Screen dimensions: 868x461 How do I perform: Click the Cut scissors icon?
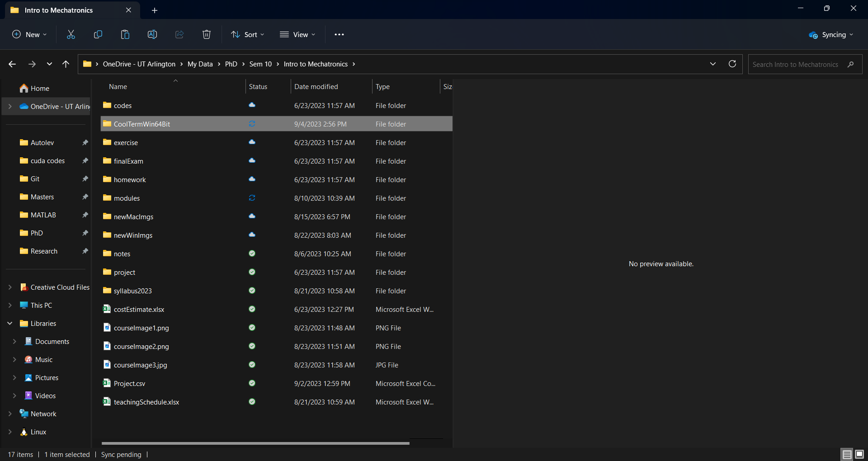[71, 35]
